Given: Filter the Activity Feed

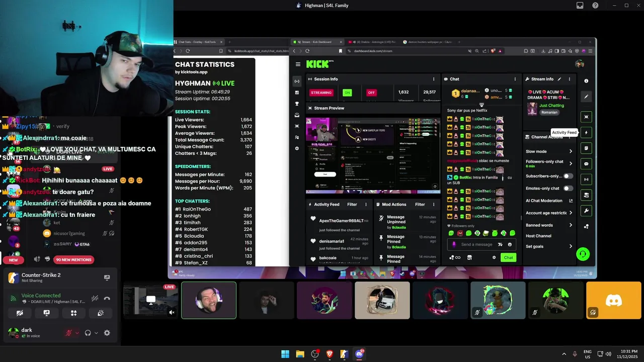Looking at the screenshot, I should (352, 205).
